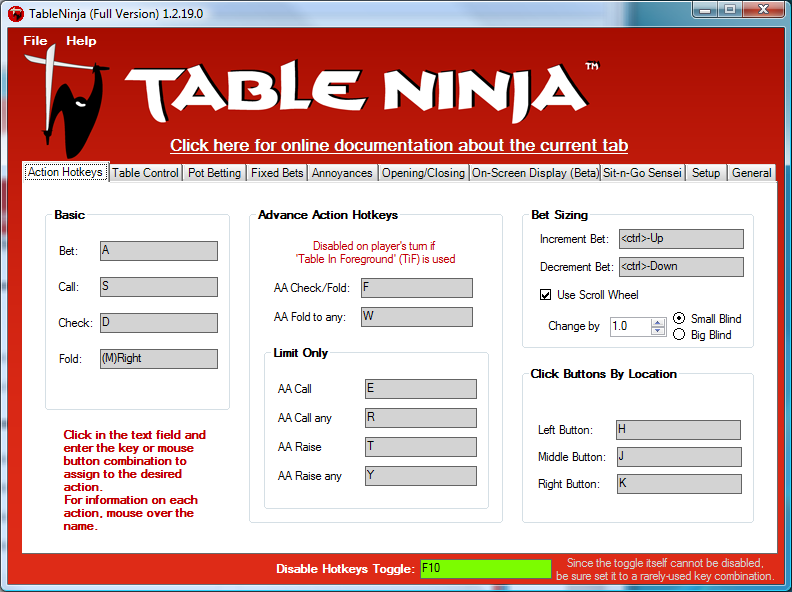792x592 pixels.
Task: Click the Middle Button hotkey field
Action: 679,457
